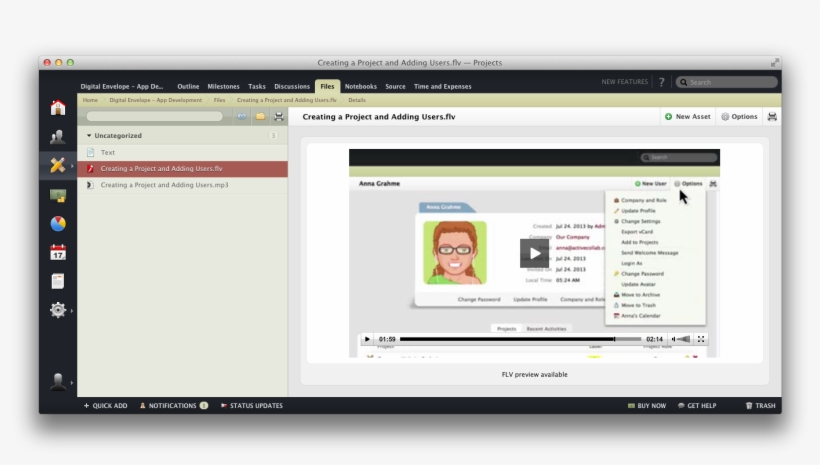Open the Projects tools icon in sidebar

(58, 165)
